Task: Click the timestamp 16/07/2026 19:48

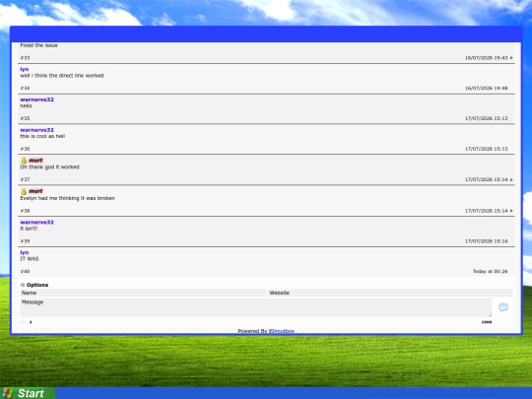Action: click(487, 89)
